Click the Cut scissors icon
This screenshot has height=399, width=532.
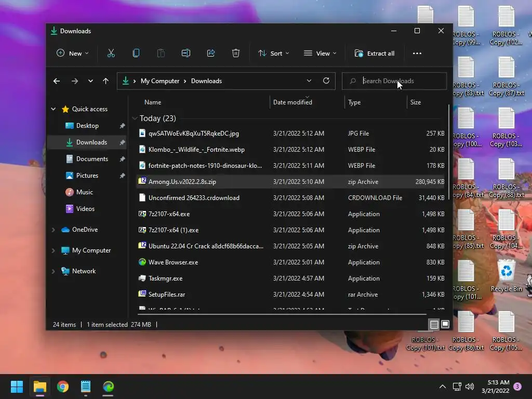[x=111, y=54]
